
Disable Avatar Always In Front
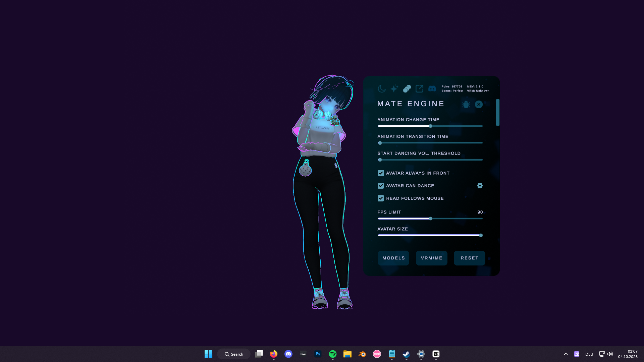(381, 173)
